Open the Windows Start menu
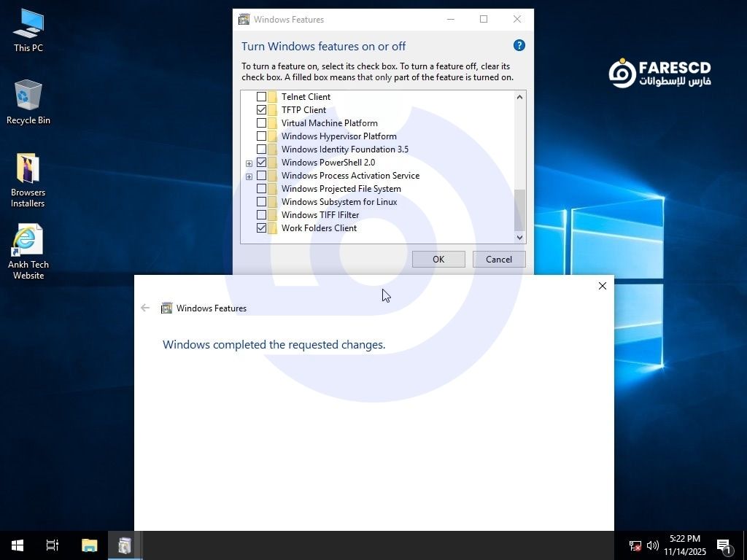Screen dimensions: 747x560 18,545
